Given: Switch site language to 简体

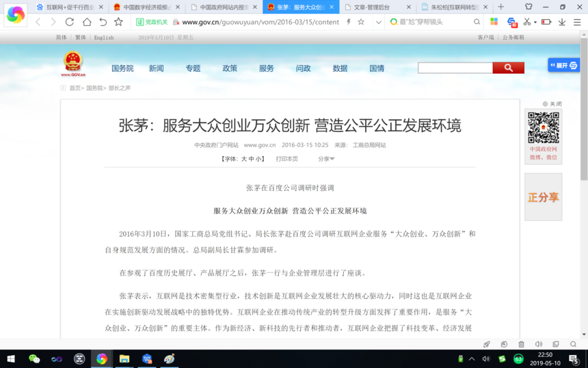Looking at the screenshot, I should point(61,38).
